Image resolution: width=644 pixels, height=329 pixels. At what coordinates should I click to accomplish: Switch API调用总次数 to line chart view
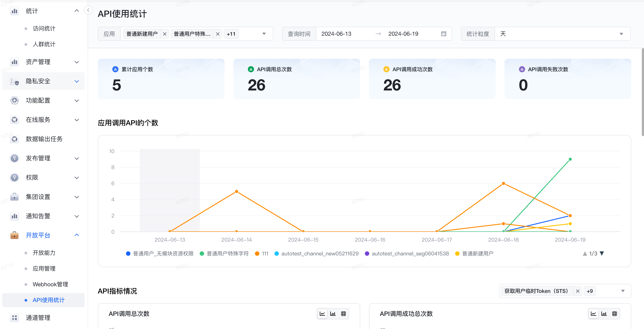point(322,314)
